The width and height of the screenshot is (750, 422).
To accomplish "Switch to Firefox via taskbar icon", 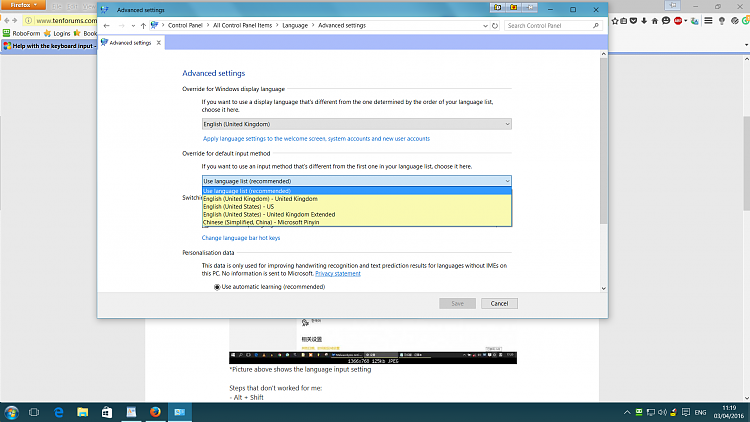I will tap(155, 412).
